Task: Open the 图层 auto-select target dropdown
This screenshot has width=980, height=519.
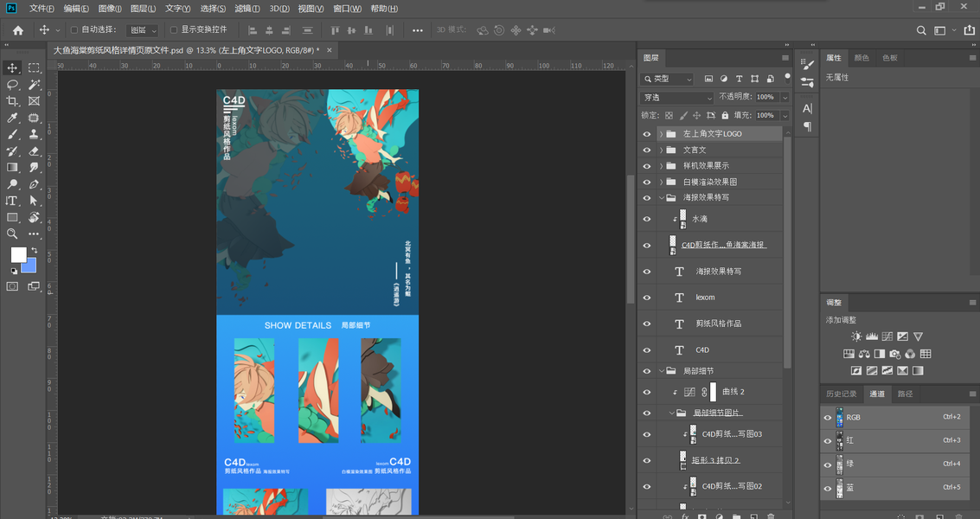Action: pyautogui.click(x=143, y=30)
